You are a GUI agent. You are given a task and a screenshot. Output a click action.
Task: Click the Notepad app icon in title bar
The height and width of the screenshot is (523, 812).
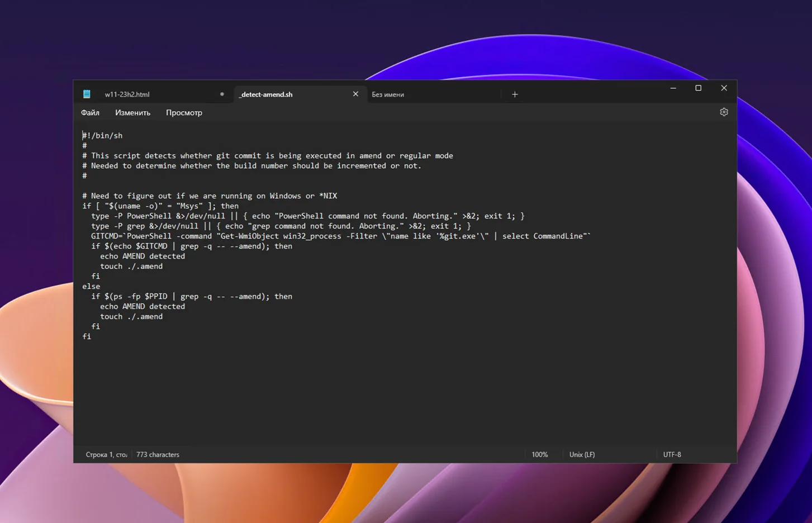point(87,94)
